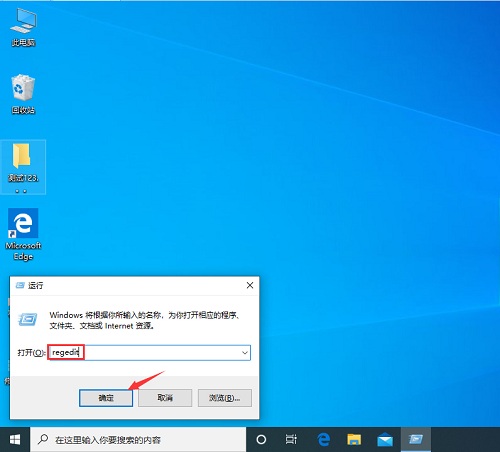Click the 浏览(B)... browse button
The width and height of the screenshot is (500, 452).
coord(224,398)
